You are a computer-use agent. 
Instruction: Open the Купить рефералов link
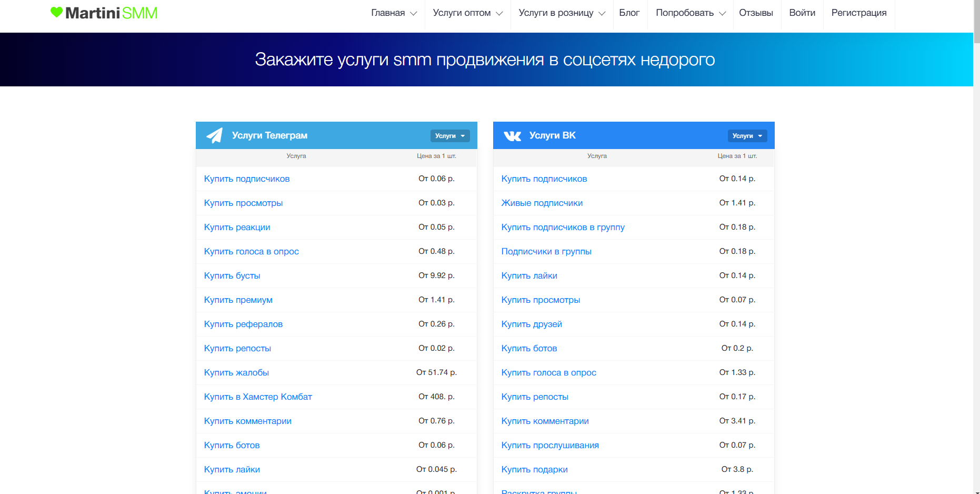[x=243, y=324]
